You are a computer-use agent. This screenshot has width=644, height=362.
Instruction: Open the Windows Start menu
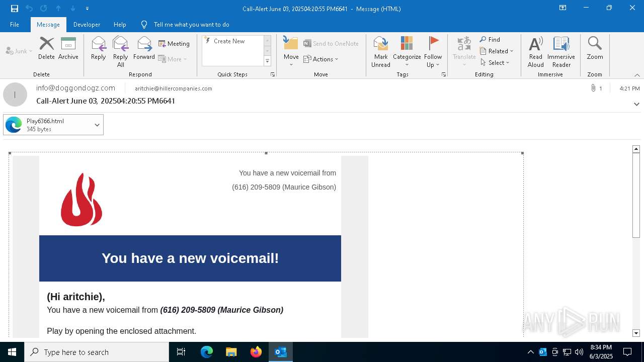12,352
